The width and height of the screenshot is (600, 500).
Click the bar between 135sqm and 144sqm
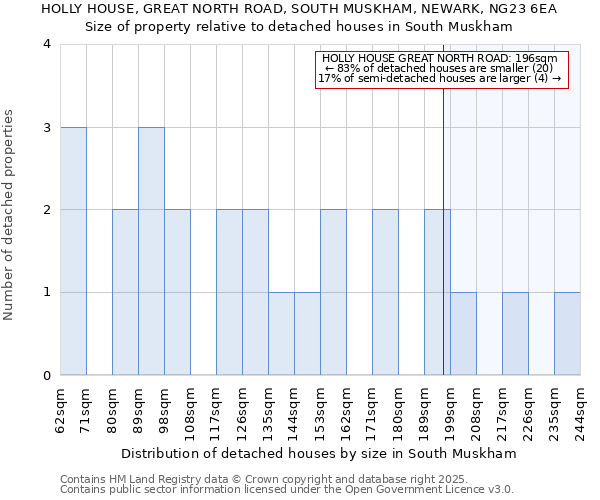pyautogui.click(x=281, y=333)
